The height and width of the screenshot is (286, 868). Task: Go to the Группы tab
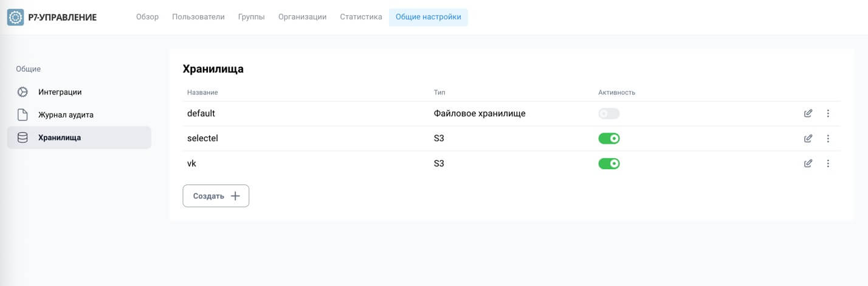click(251, 17)
